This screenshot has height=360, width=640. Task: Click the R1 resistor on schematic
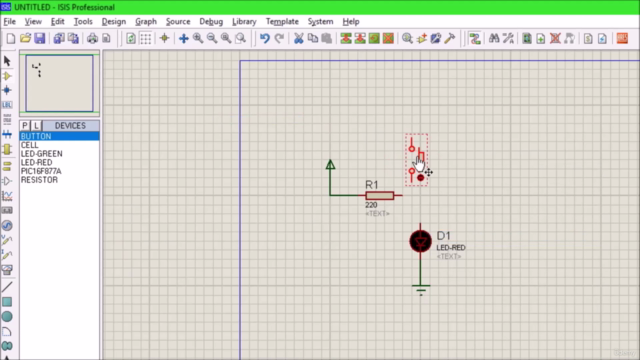380,196
